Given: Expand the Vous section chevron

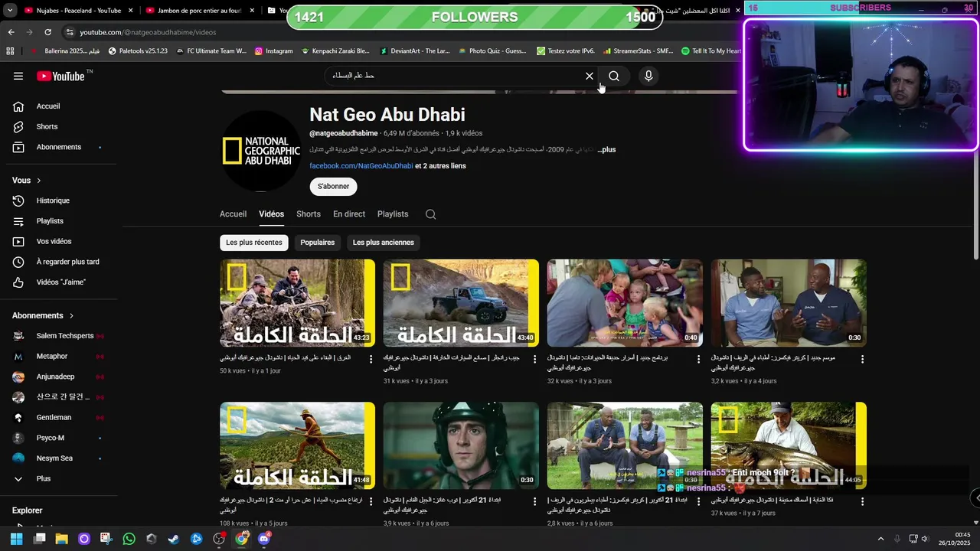Looking at the screenshot, I should click(x=38, y=181).
